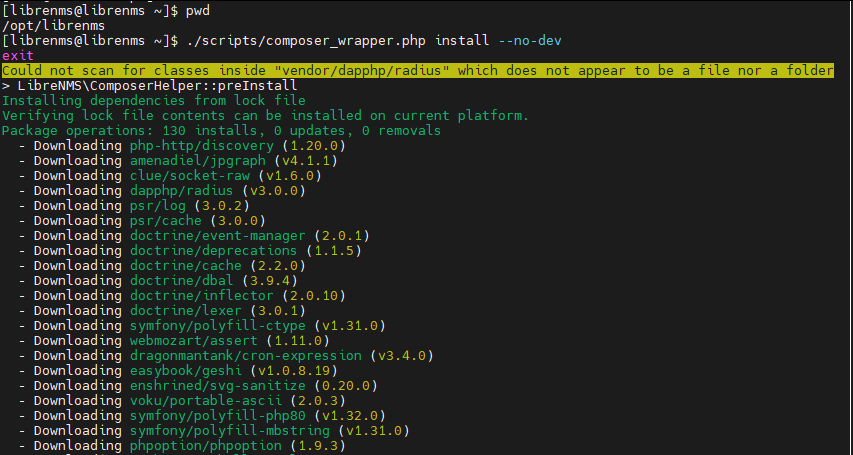
Task: Click version '(3.9.4)' of doctrine/dbal
Action: coord(270,280)
